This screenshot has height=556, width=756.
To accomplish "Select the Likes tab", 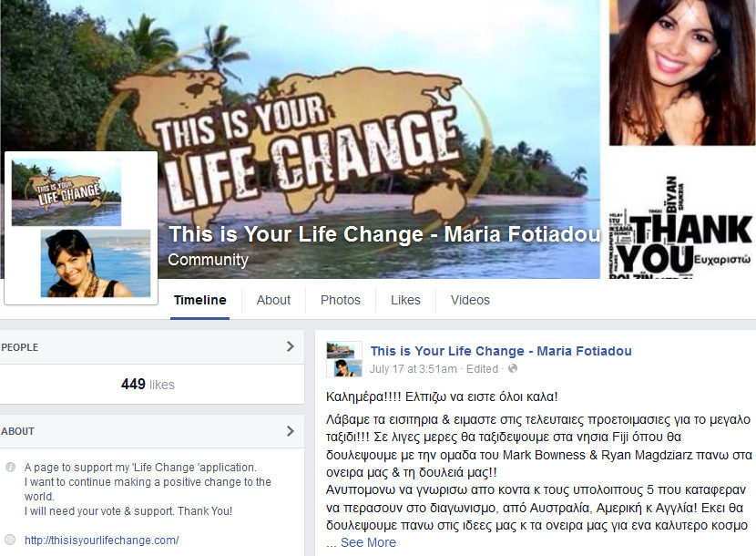I will (x=405, y=300).
